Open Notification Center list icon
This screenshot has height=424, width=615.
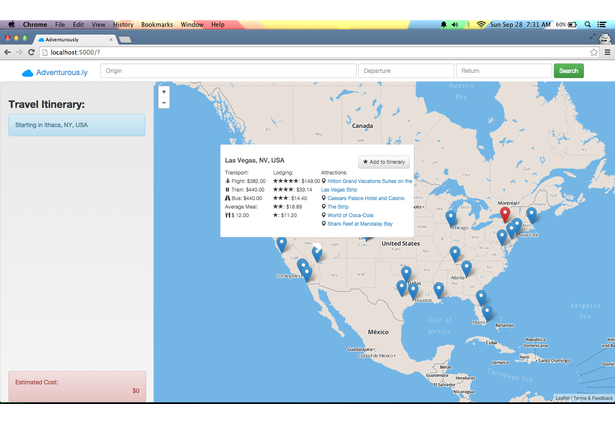(602, 24)
